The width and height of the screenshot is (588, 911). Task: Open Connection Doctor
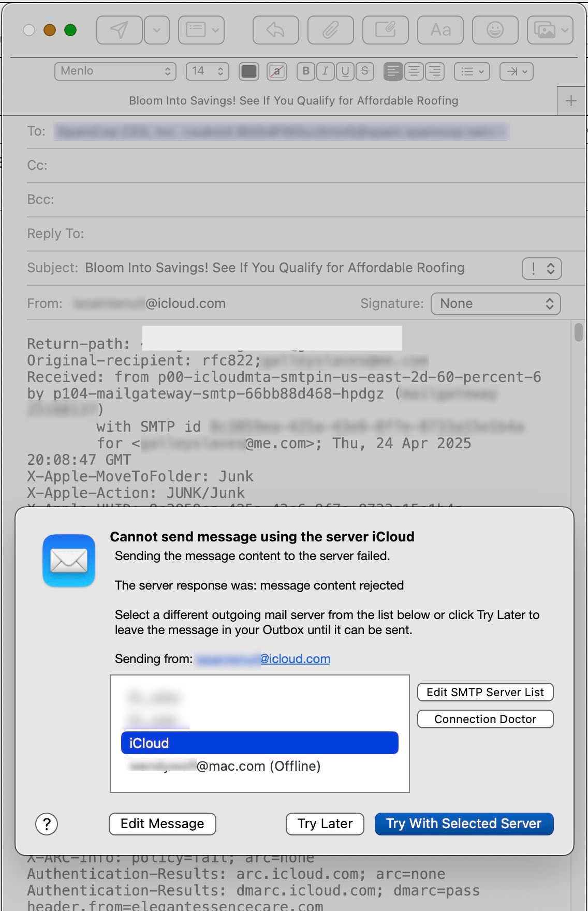pyautogui.click(x=486, y=719)
